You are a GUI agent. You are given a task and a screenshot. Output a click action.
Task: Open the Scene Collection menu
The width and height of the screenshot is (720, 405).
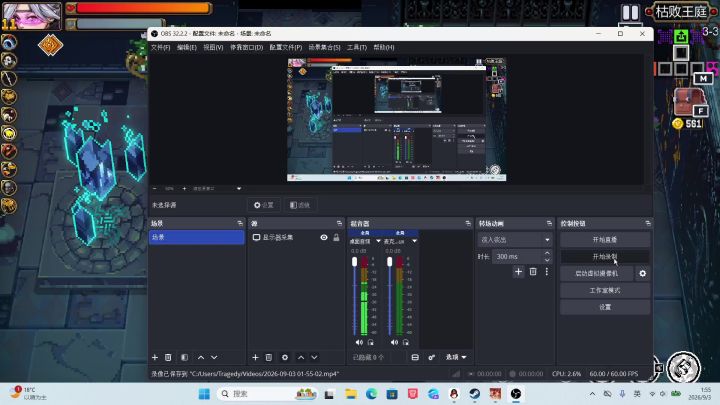point(325,47)
